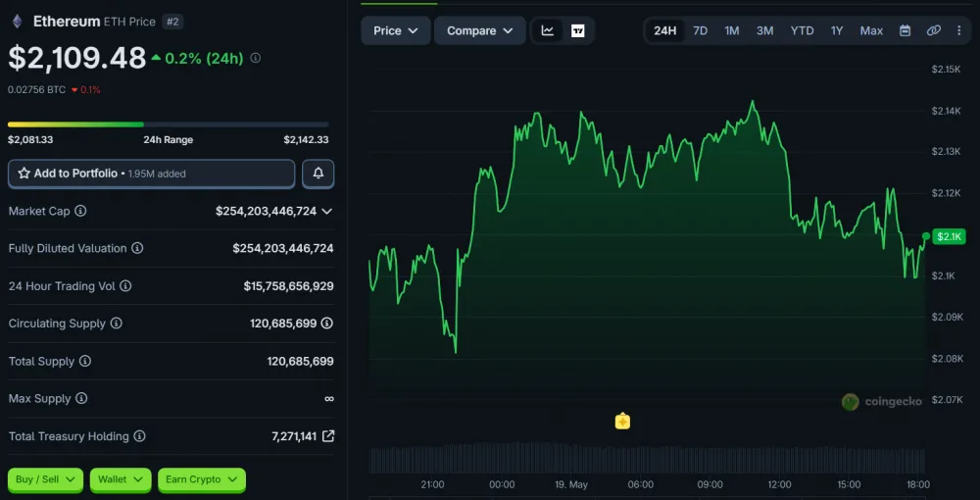Click the star icon in Add to Portfolio

coord(24,174)
